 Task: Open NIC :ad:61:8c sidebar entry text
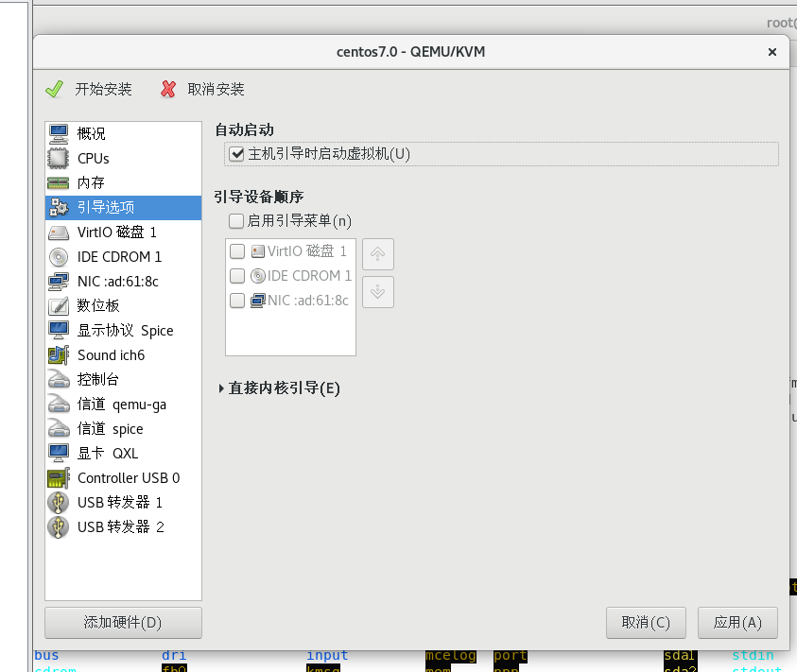coord(118,282)
